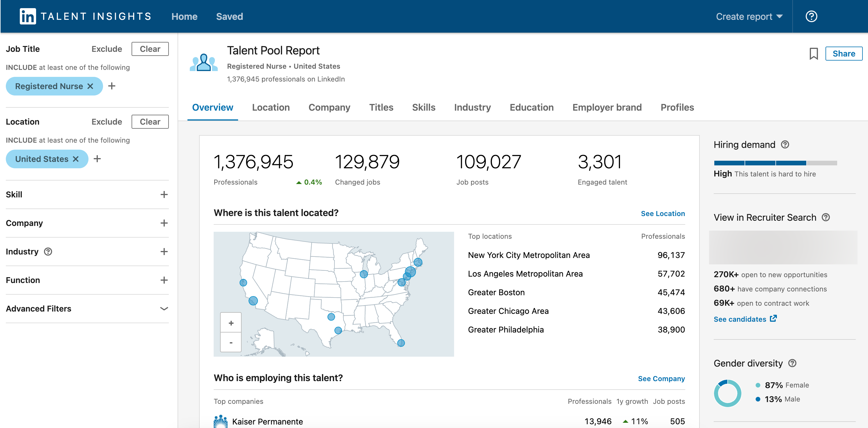Click the See candidates external link icon
Image resolution: width=868 pixels, height=428 pixels.
tap(773, 319)
